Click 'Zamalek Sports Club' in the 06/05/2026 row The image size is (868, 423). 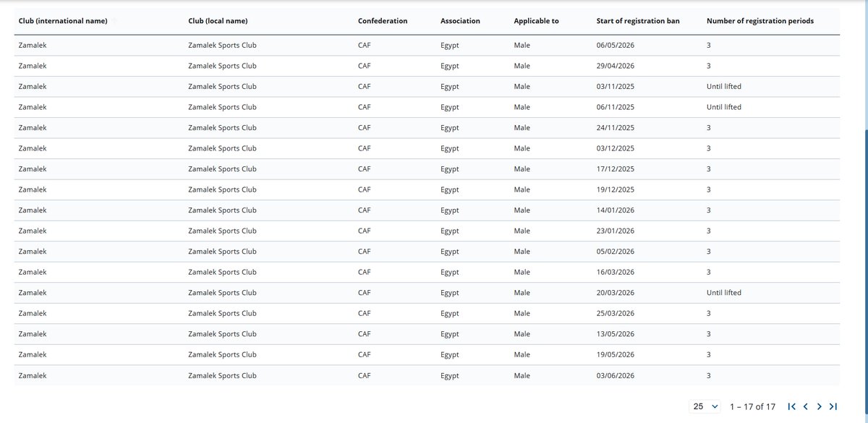pos(222,46)
